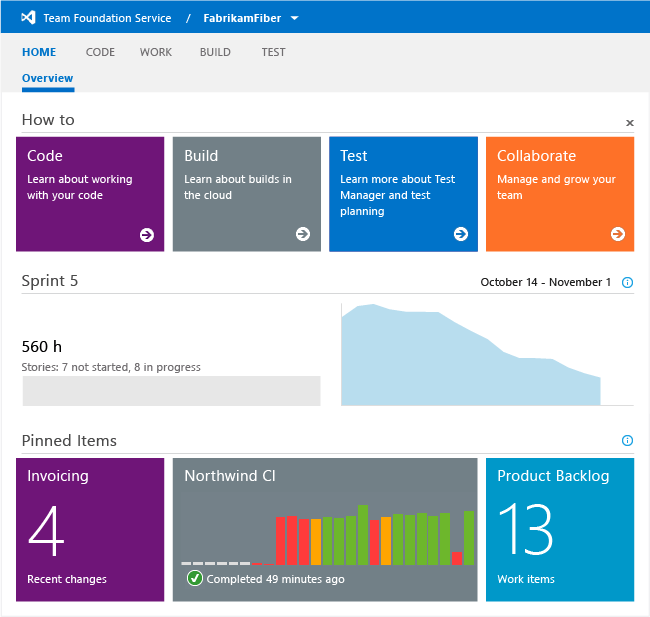Click October 14 - November 1 dates

point(546,282)
